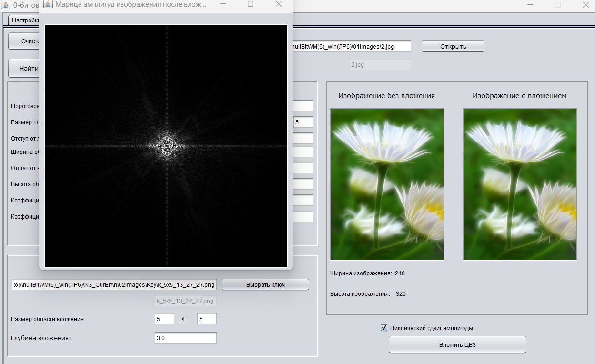Click the Вложить ЦВЗ button
The image size is (595, 364).
[x=457, y=344]
